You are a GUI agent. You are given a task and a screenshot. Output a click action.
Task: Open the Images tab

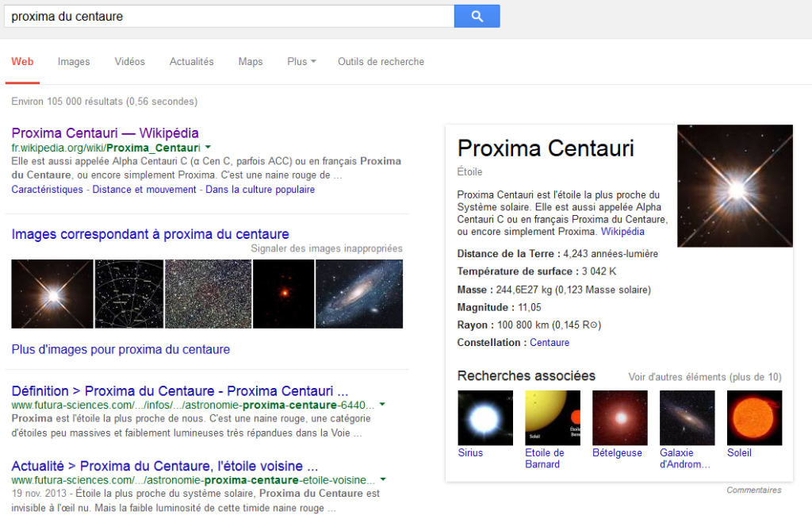point(74,62)
